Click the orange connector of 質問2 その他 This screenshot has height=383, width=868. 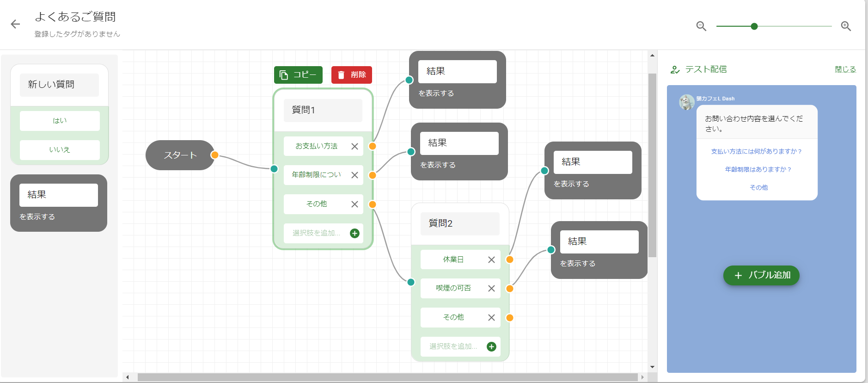[x=510, y=318]
